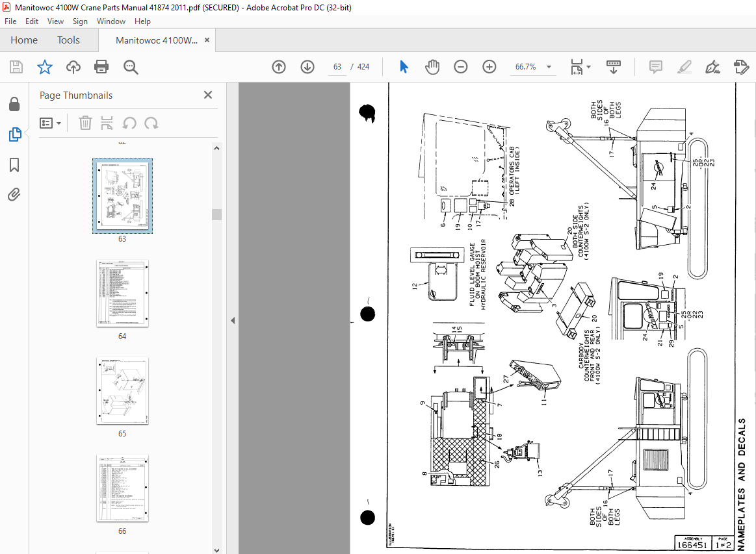Close the Page Thumbnails panel
Viewport: 756px width, 554px height.
click(x=208, y=95)
